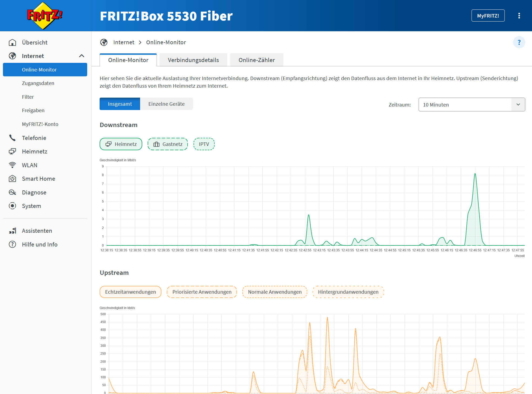Screen dimensions: 532x394
Task: Open the Zeitraum 10 Minuten dropdown
Action: point(472,105)
